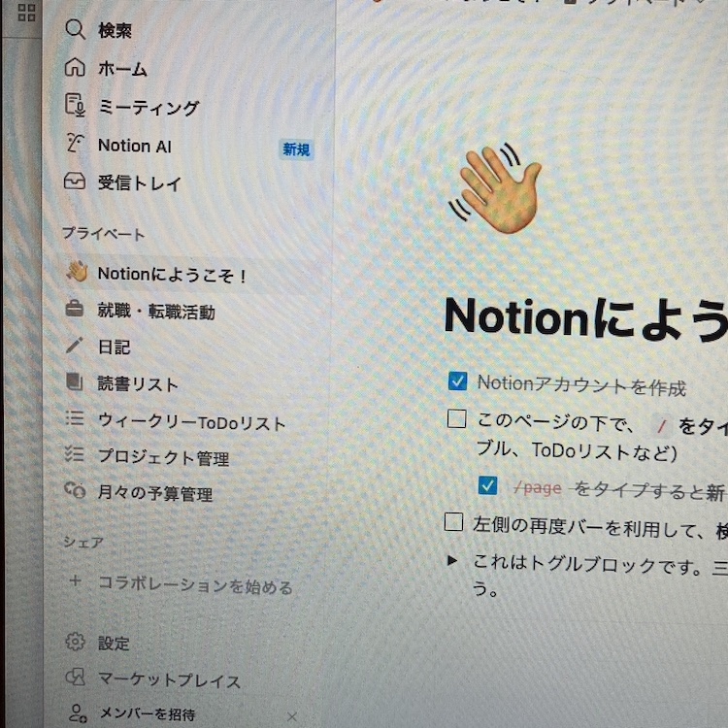Screen dimensions: 728x728
Task: Open the ウィークリーToDoリスト page
Action: coord(192,421)
